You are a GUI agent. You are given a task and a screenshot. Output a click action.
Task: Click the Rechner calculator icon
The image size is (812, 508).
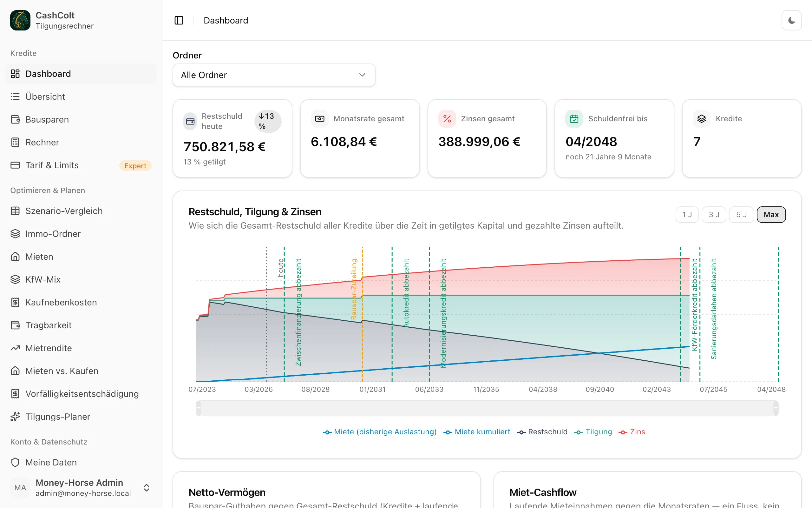[x=15, y=142]
